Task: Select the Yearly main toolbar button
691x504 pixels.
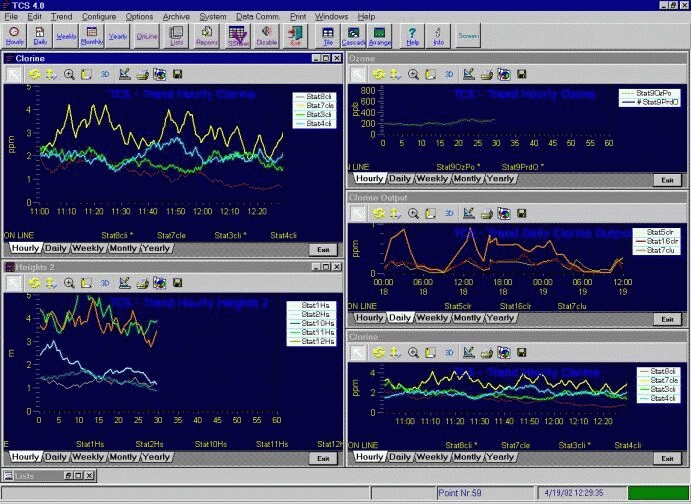Action: pos(118,36)
